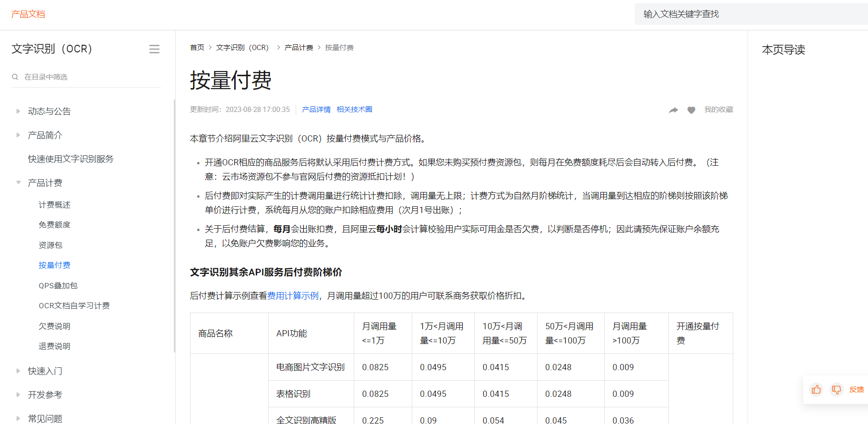868x424 pixels.
Task: Click the 文字识别（OCR） sidebar title
Action: (x=52, y=49)
